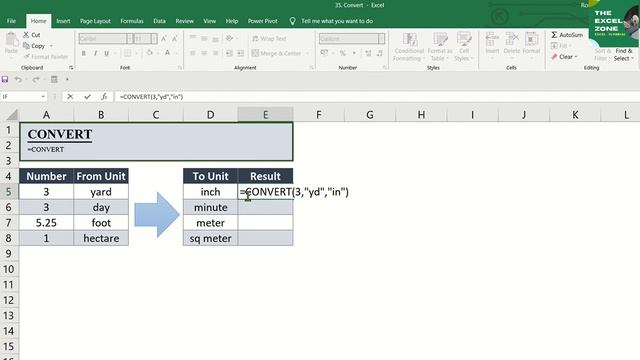
Task: Switch to the Page Layout tab
Action: pyautogui.click(x=95, y=21)
